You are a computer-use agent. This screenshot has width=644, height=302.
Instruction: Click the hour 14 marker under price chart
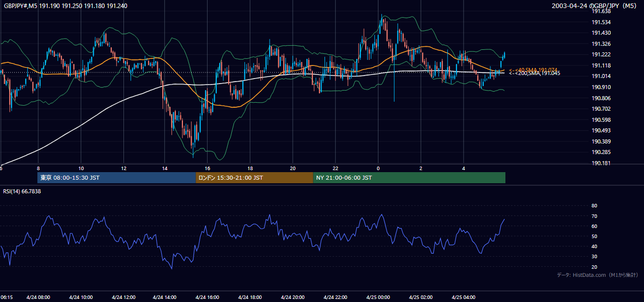[165, 168]
